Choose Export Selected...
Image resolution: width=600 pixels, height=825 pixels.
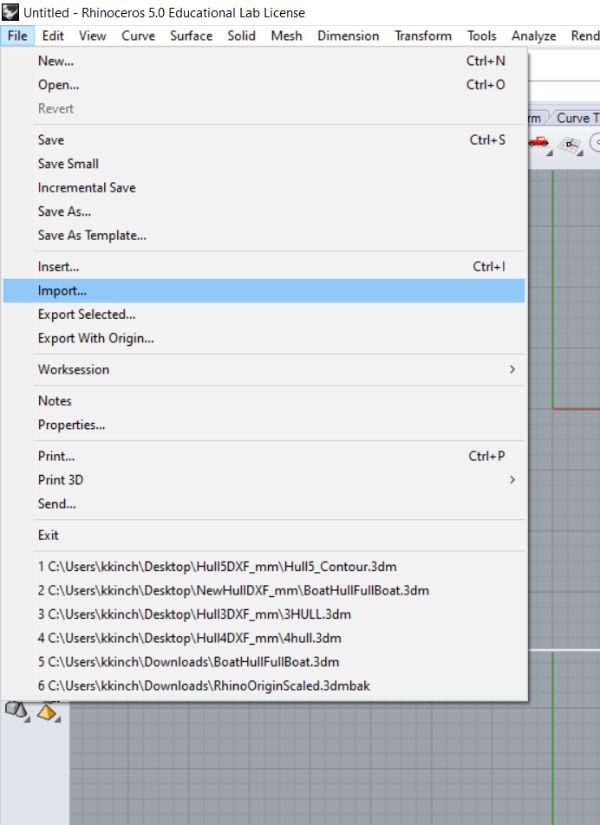[x=264, y=314]
